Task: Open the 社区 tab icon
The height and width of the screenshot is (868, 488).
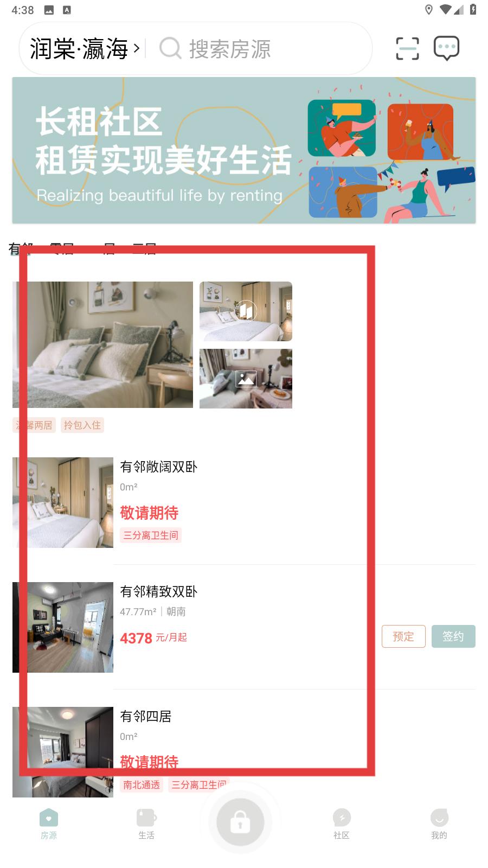Action: click(342, 818)
